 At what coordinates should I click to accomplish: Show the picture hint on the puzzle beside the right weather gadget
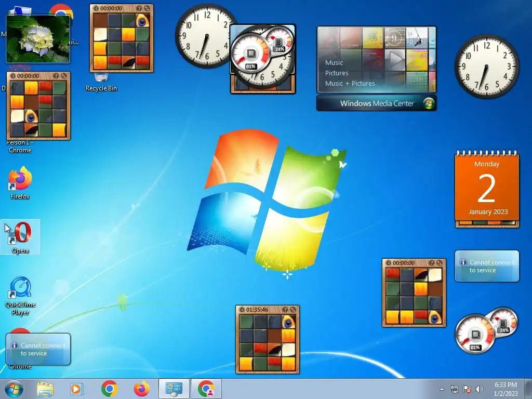432,263
